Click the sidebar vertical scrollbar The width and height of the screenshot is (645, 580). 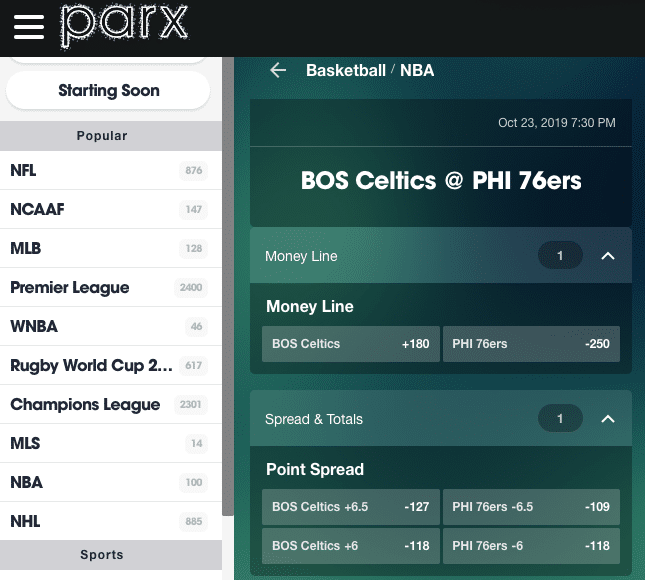click(228, 286)
